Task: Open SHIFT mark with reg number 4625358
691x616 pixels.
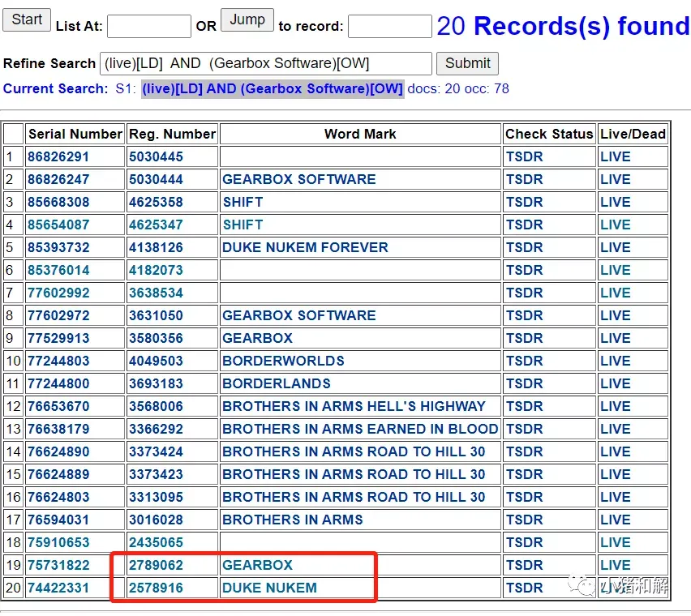Action: pyautogui.click(x=242, y=202)
